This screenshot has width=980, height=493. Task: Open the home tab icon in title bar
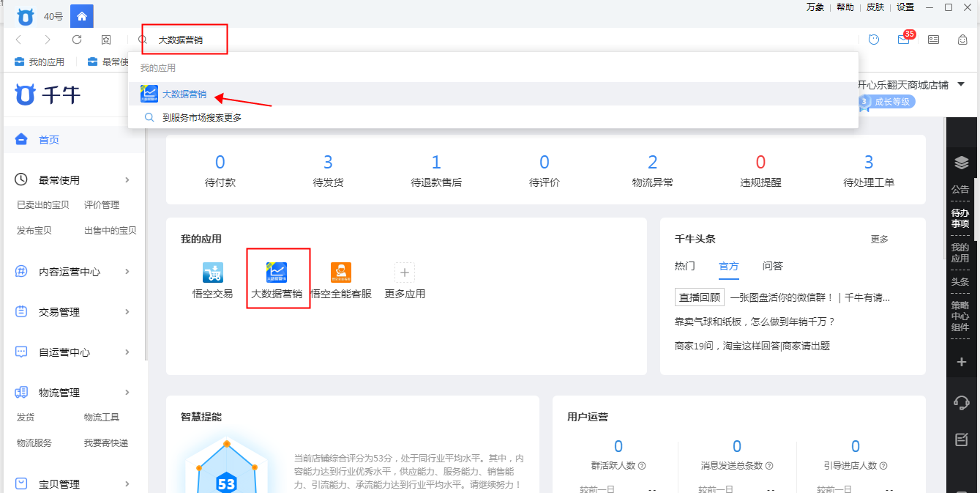coord(81,15)
